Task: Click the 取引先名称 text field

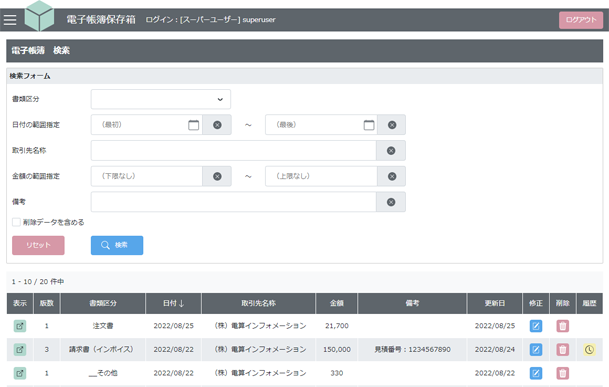Action: point(233,150)
